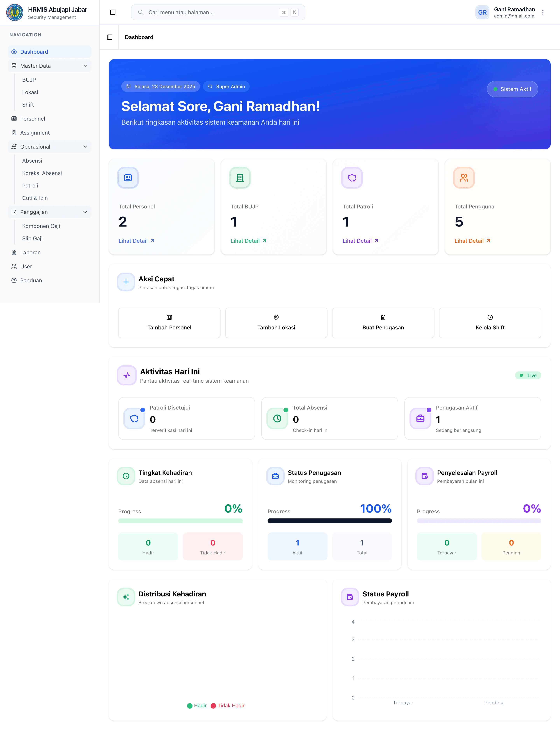560x730 pixels.
Task: Click the Tambah Personel quick action button
Action: 169,323
